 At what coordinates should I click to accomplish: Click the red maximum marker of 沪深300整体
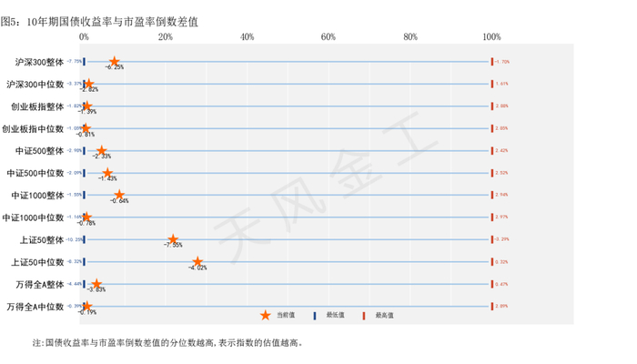492,62
